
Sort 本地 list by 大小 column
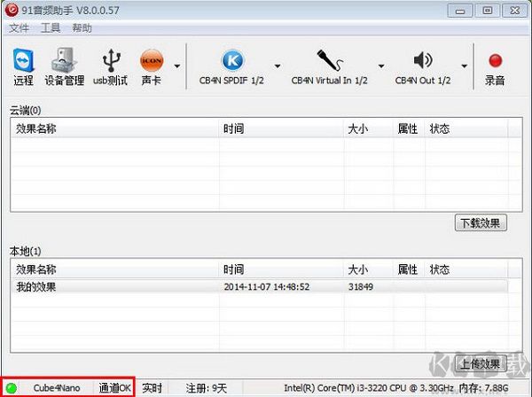[369, 269]
